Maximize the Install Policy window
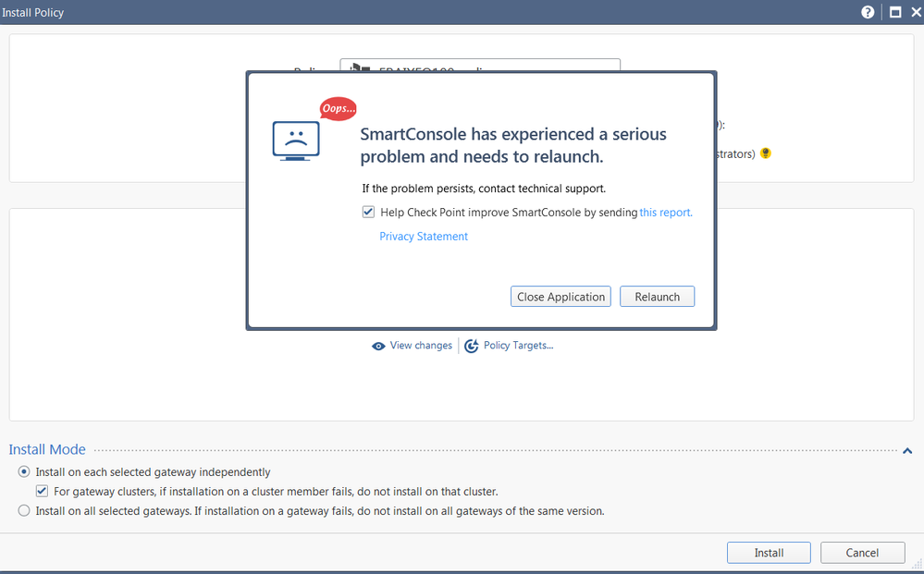This screenshot has width=924, height=574. pos(894,12)
